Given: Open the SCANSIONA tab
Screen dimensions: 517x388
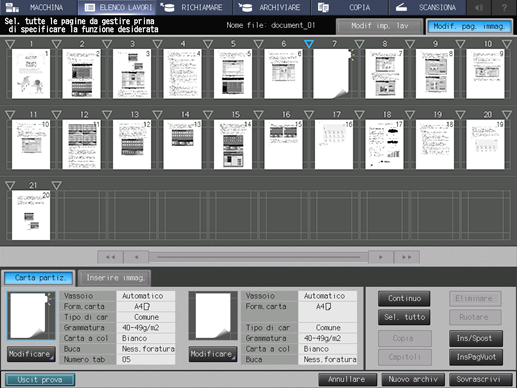Looking at the screenshot, I should (x=427, y=7).
